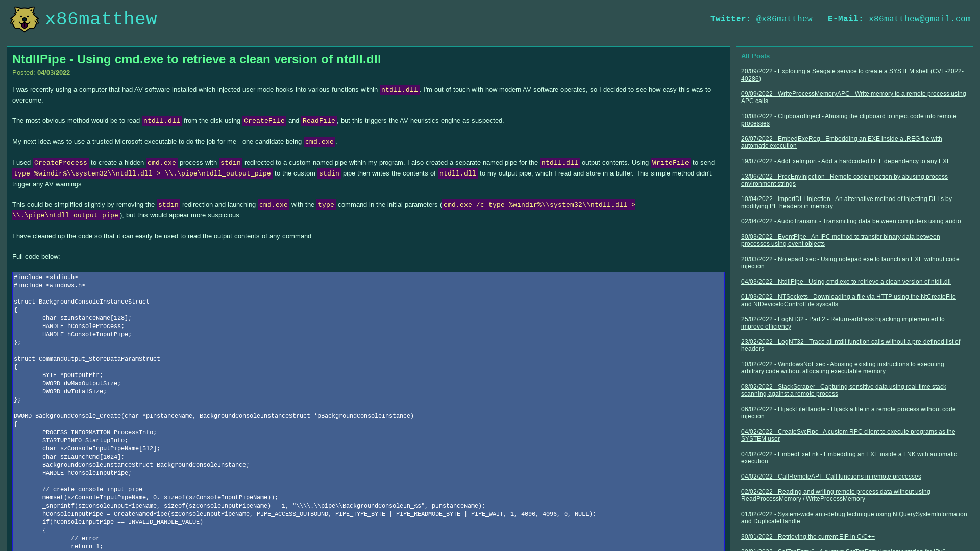Click the BackgroundConsole_Create function declaration line
The width and height of the screenshot is (980, 551).
point(214,416)
